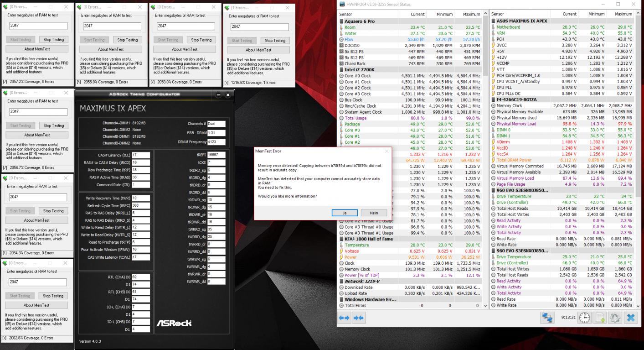
Task: Collapse the F4-4266C19-8GTZA memory group
Action: [x=493, y=100]
